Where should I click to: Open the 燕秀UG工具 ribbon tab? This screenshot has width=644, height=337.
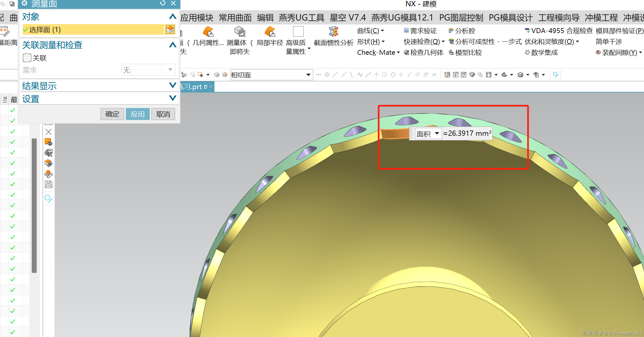pyautogui.click(x=302, y=18)
